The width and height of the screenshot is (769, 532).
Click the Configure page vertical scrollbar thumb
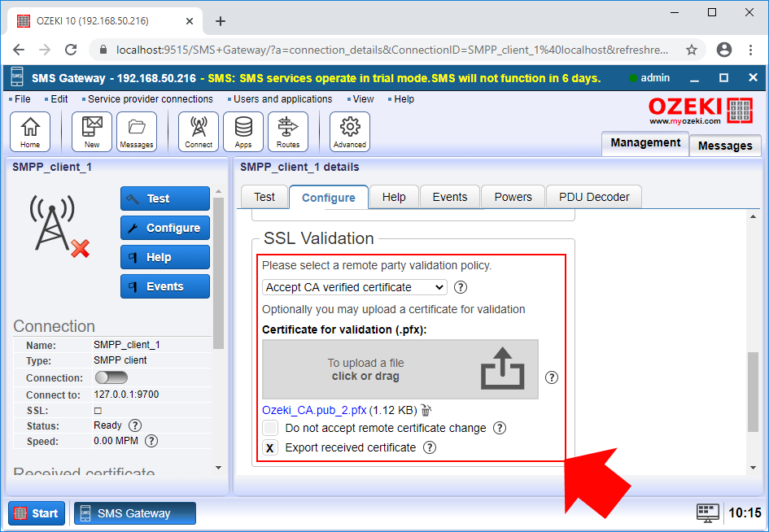(x=753, y=391)
